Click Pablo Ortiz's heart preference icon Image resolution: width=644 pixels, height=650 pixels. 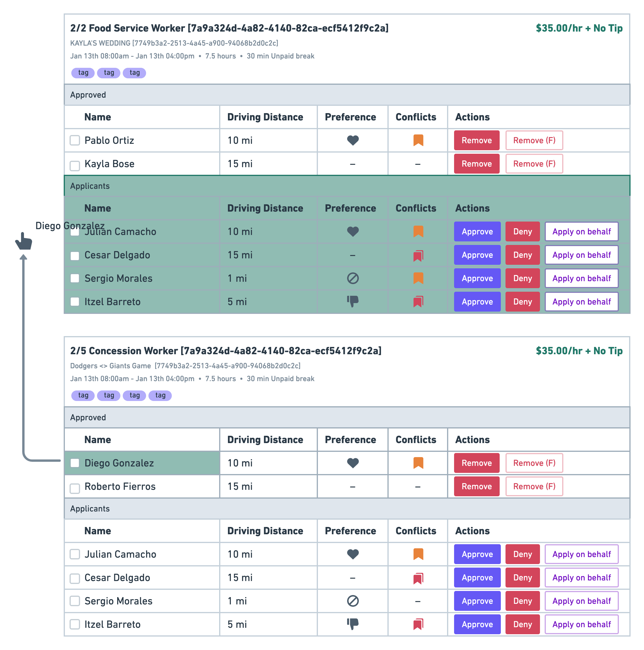click(352, 140)
